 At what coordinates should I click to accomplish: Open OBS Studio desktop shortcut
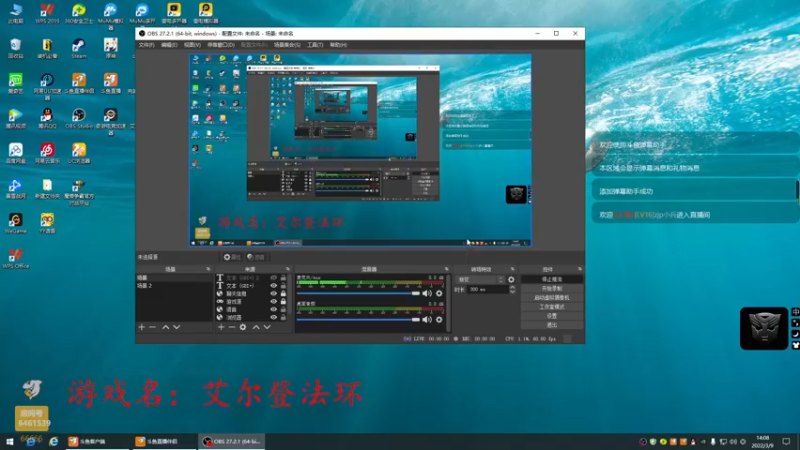(79, 118)
